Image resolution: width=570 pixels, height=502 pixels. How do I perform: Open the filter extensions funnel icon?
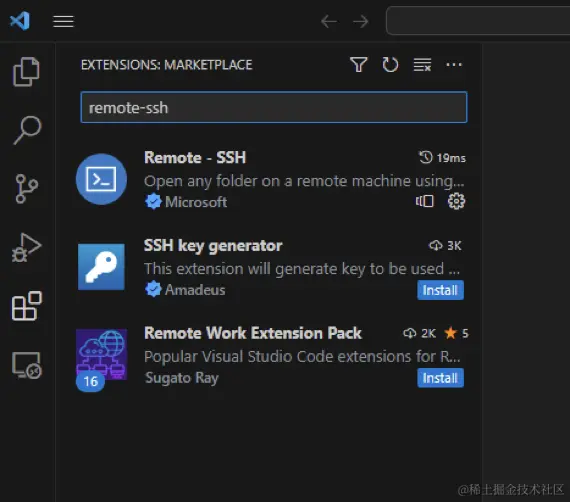[358, 65]
